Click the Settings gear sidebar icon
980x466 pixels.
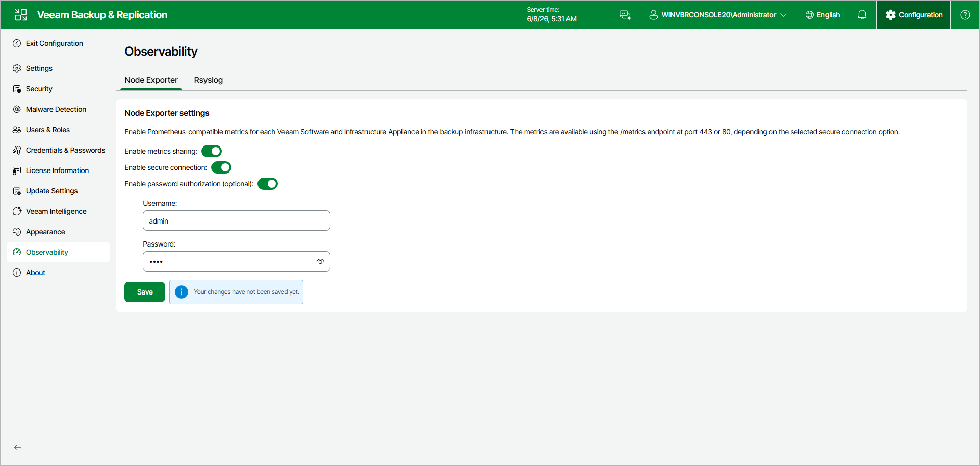(17, 68)
